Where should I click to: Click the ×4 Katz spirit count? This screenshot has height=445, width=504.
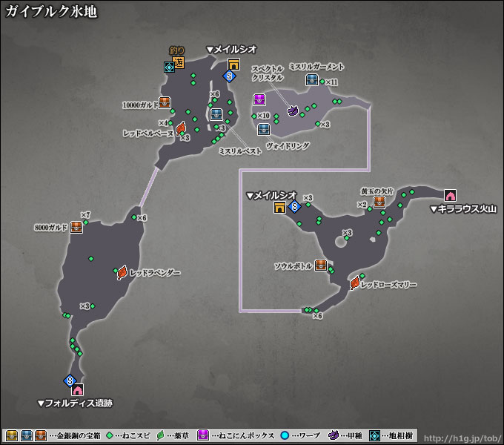click(163, 123)
